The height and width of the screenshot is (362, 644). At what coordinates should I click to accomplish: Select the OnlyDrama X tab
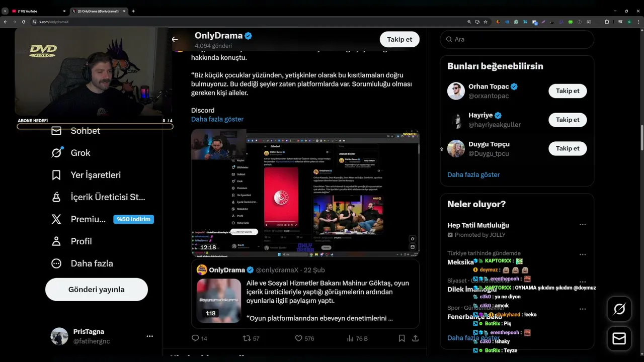[98, 11]
